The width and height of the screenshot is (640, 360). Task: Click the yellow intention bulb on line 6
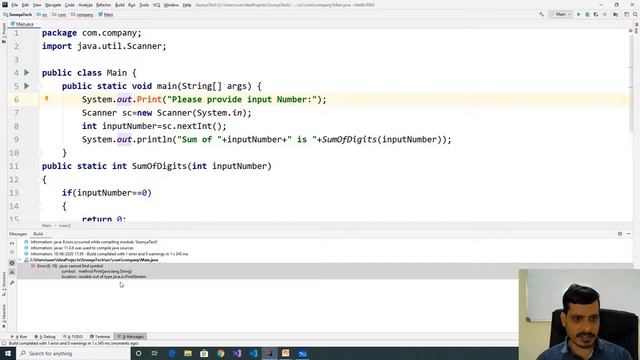47,98
